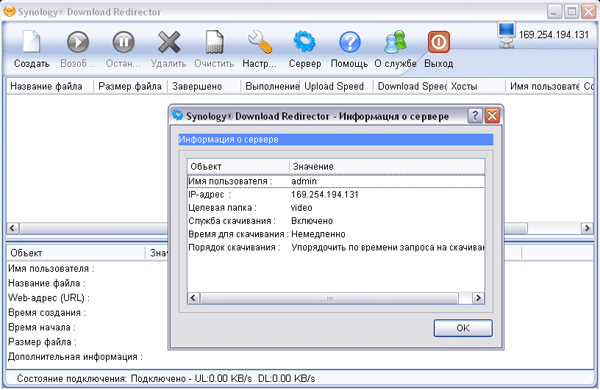Screen dimensions: 600x390
Task: Select the Имя пользователя admin row in dialog
Action: 336,181
